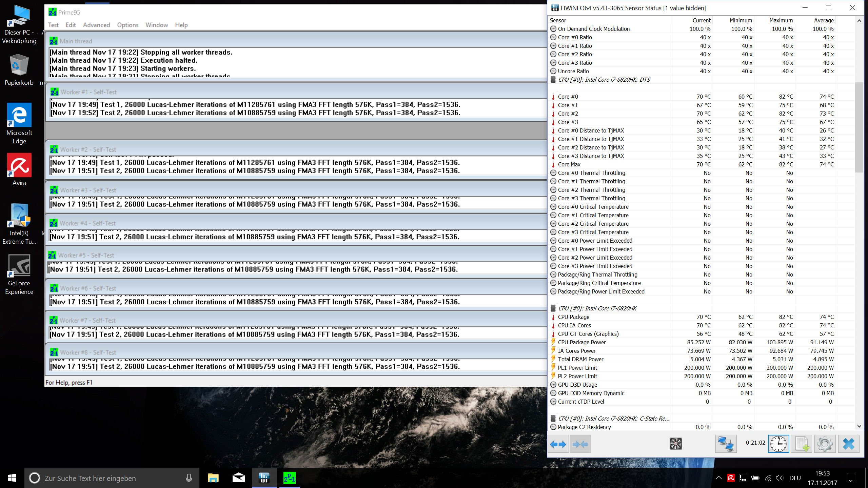
Task: Open HWiNFO sensor settings gear
Action: coord(825,444)
